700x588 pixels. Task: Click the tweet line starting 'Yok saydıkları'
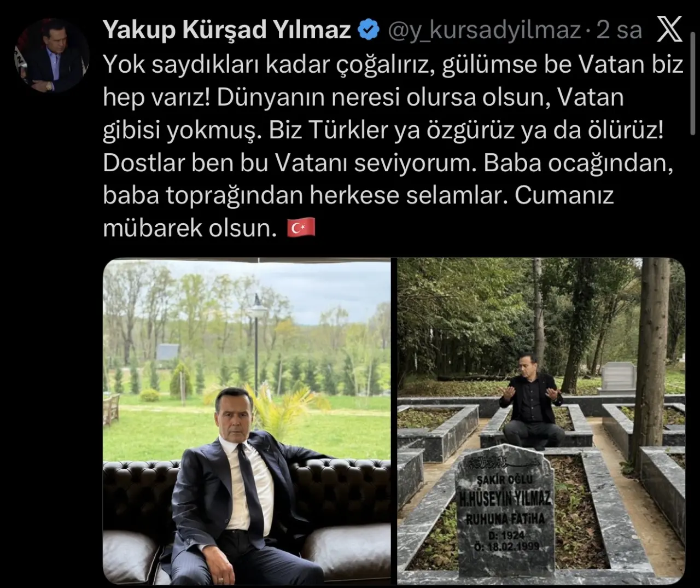click(x=393, y=65)
